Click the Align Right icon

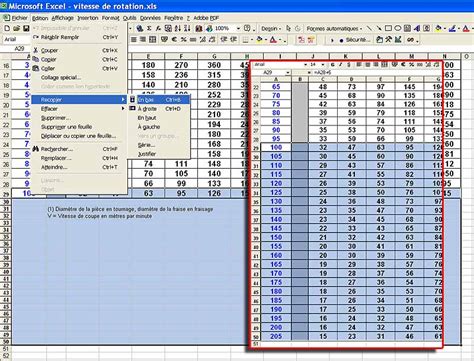pyautogui.click(x=143, y=40)
